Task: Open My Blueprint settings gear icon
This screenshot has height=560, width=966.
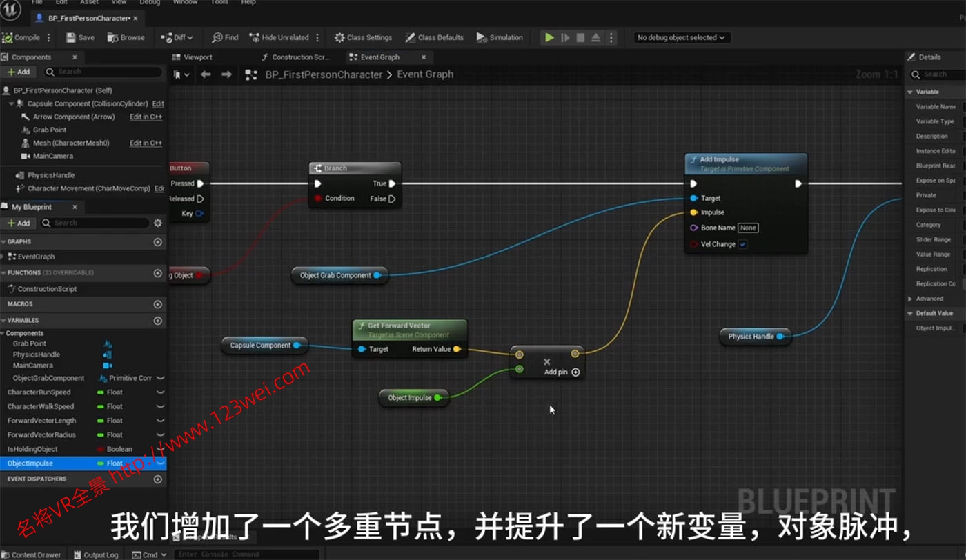Action: (x=158, y=223)
